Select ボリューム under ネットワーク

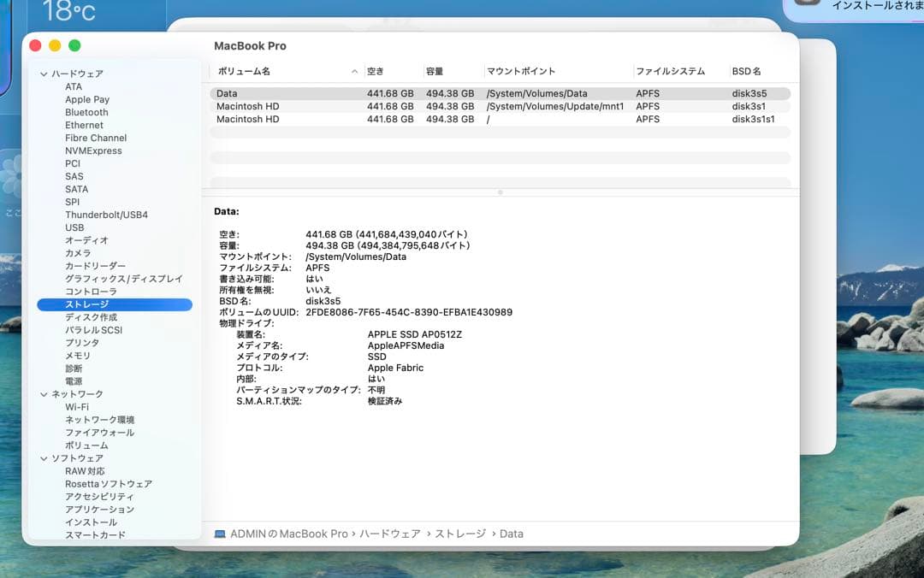(86, 445)
